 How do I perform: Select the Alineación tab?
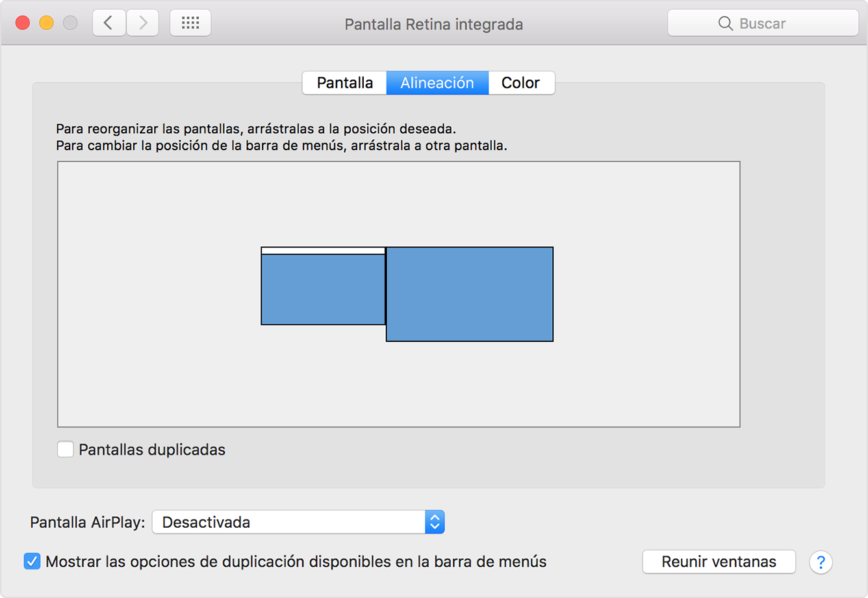(x=437, y=83)
